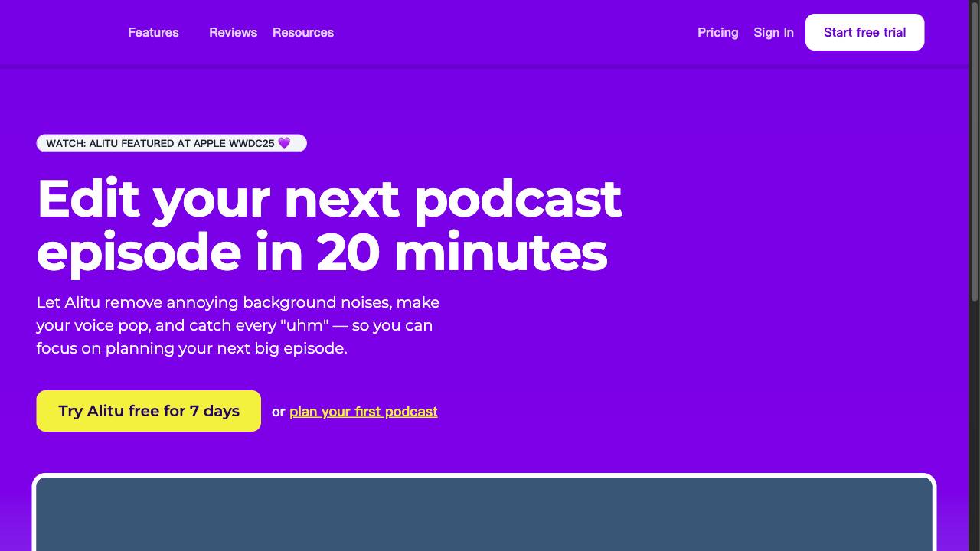Click the Start free trial button

pyautogui.click(x=864, y=32)
